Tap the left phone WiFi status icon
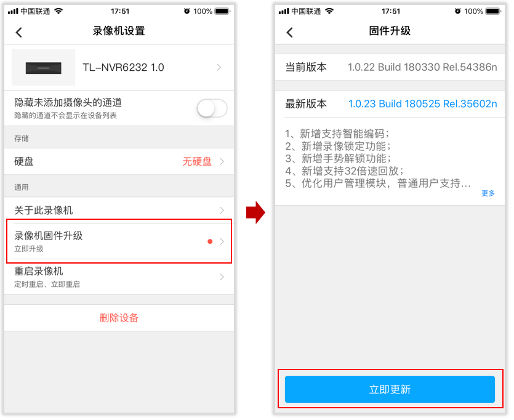Image resolution: width=514 pixels, height=420 pixels. tap(58, 11)
